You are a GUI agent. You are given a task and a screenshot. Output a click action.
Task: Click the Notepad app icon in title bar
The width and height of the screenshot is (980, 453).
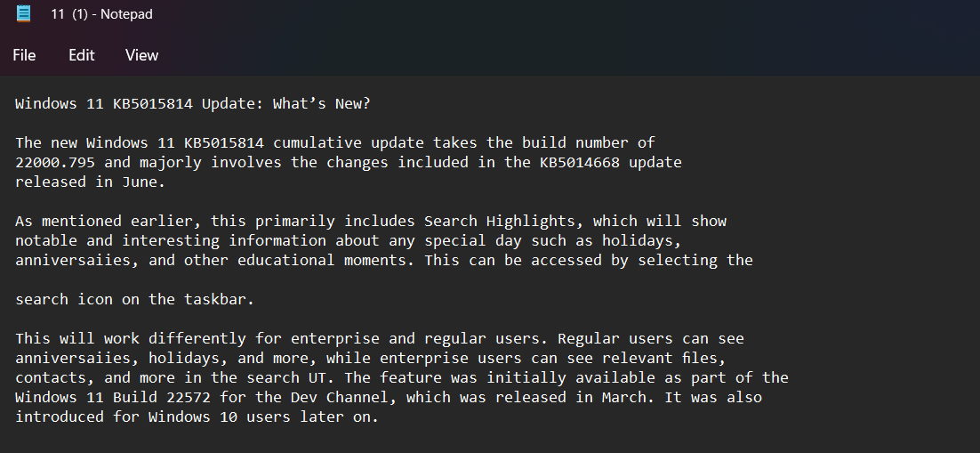click(23, 13)
